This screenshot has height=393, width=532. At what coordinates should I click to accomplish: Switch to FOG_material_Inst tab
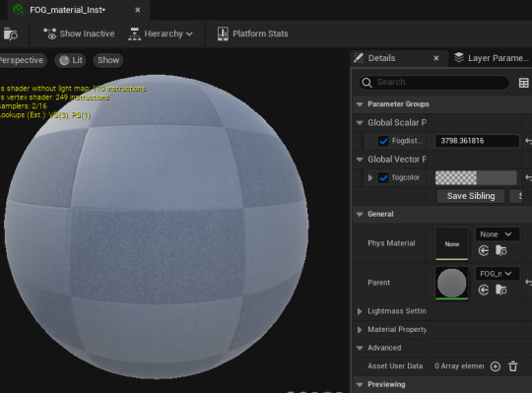pos(67,10)
